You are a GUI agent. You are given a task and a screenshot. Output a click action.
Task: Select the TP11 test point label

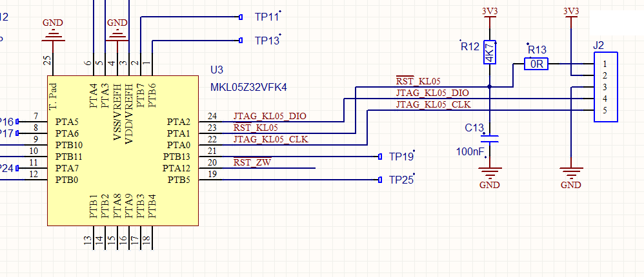pos(267,17)
